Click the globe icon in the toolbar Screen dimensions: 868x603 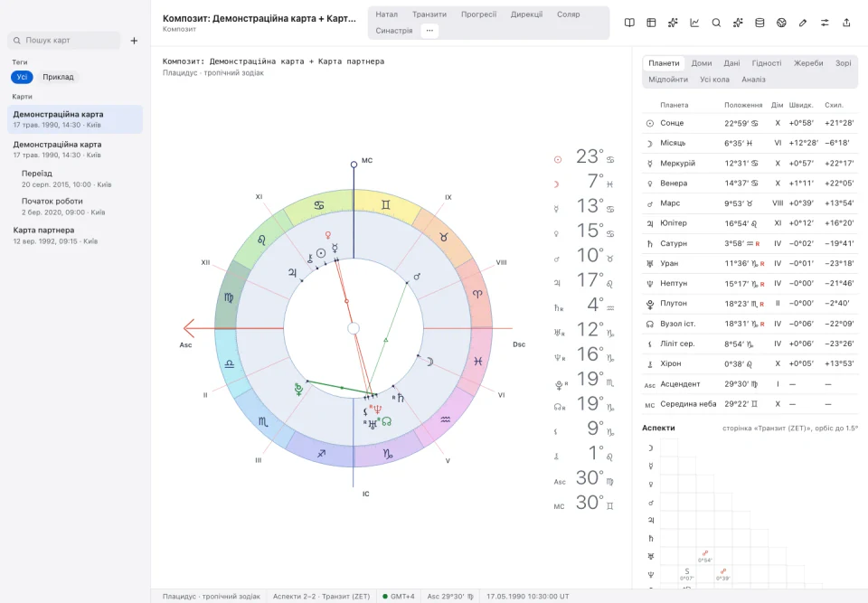781,23
